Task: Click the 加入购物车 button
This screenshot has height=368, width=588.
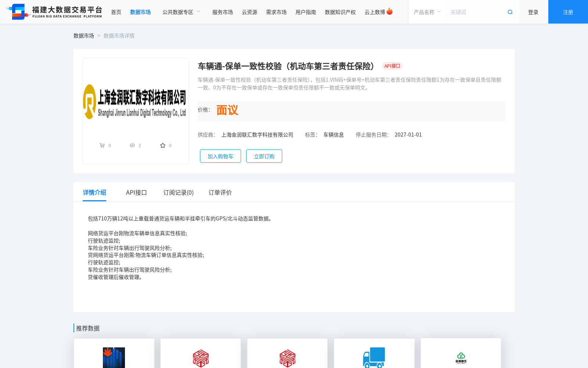Action: click(x=220, y=156)
